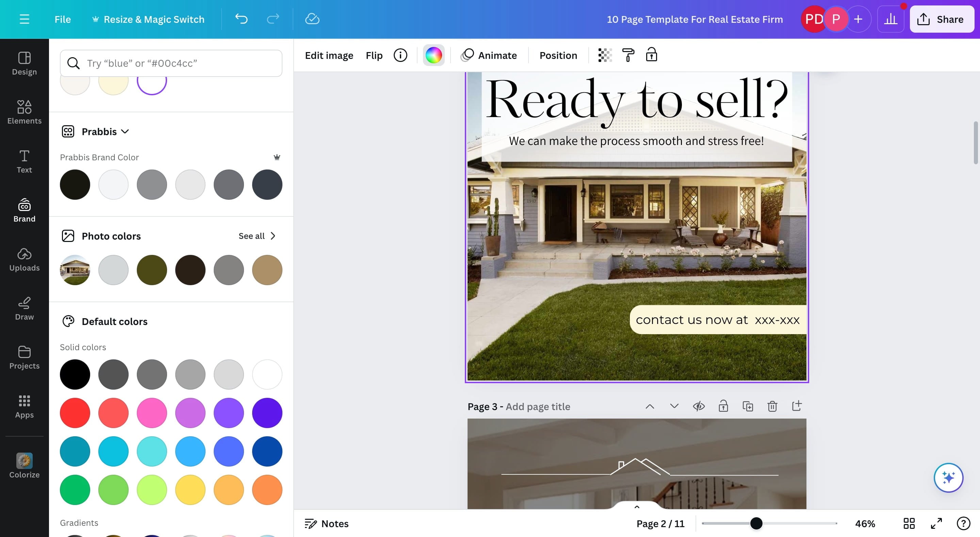Pick the tan photo color swatch
980x537 pixels.
click(x=267, y=270)
